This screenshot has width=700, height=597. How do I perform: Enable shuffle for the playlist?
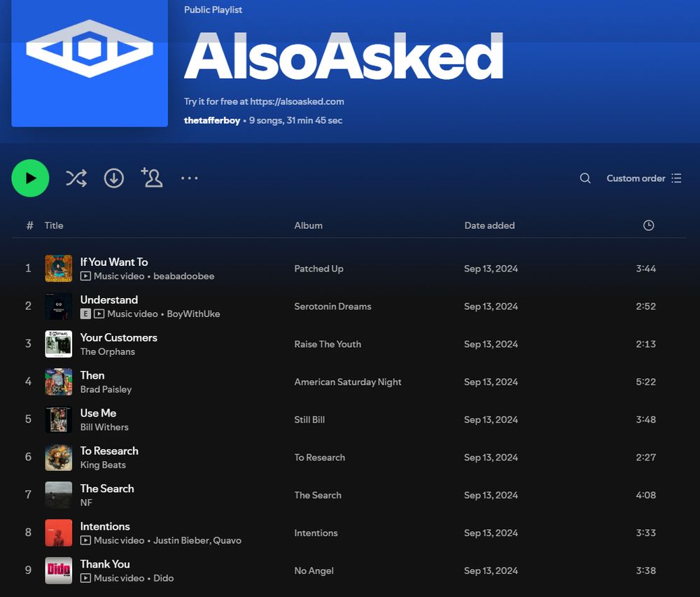tap(76, 178)
